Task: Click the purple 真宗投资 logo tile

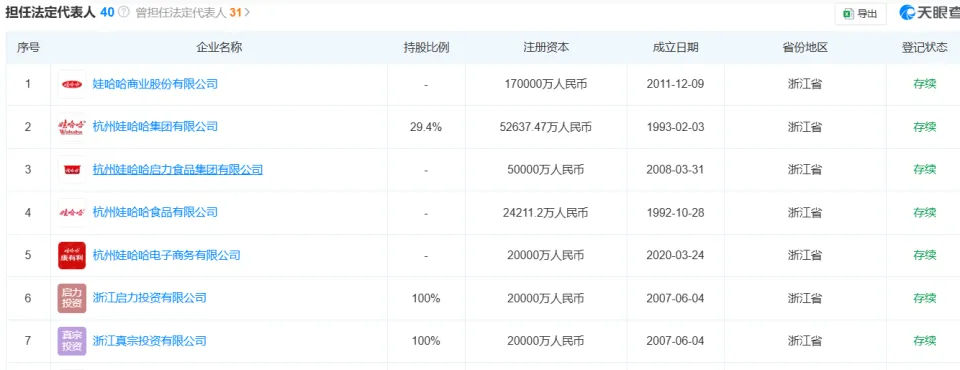Action: (72, 341)
